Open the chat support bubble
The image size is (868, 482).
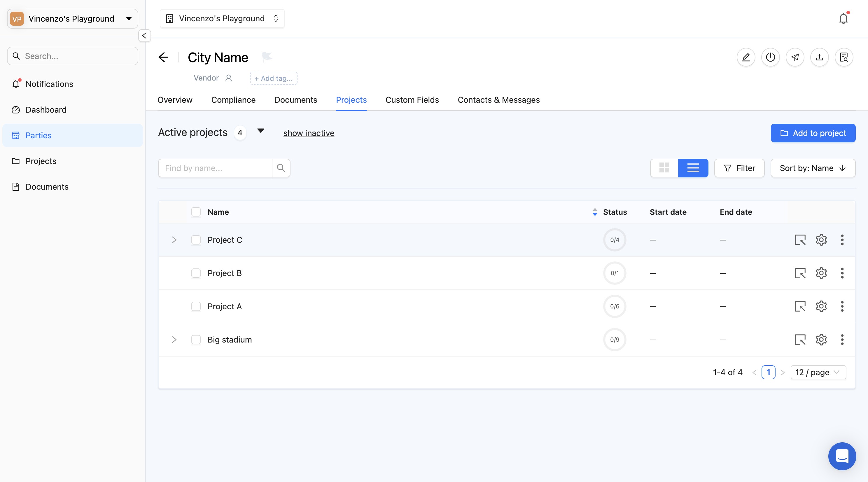[842, 456]
